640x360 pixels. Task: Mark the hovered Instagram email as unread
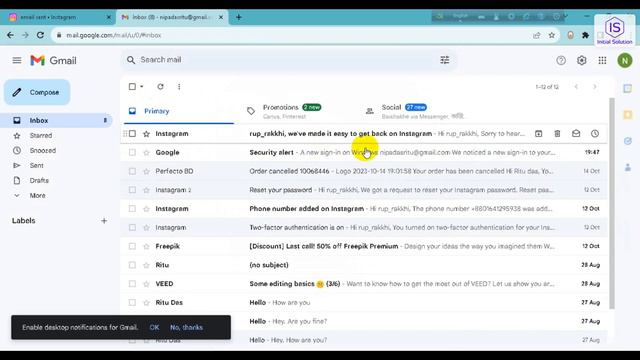[576, 133]
